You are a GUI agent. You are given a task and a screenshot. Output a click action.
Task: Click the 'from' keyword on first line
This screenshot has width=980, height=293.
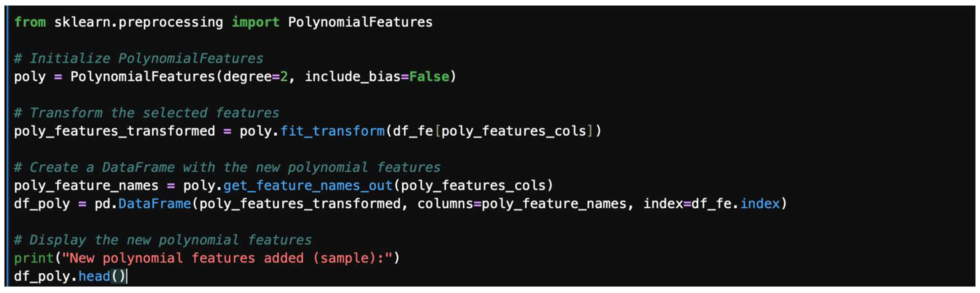coord(30,22)
